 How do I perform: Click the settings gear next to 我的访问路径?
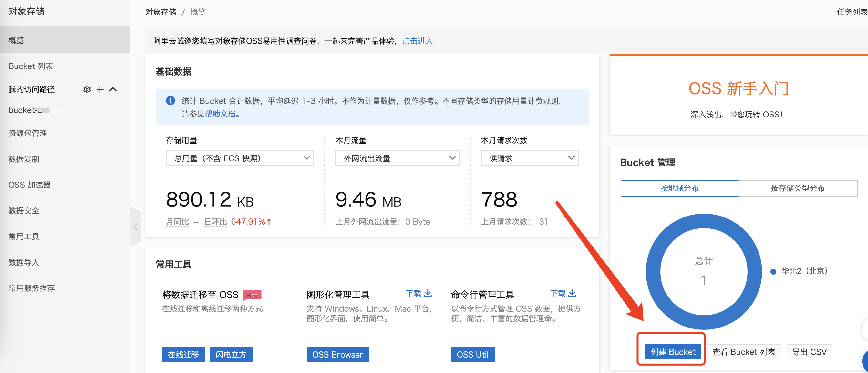pyautogui.click(x=87, y=89)
